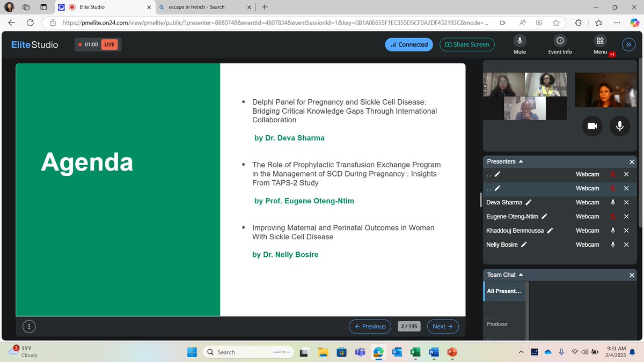
Task: Select Webcam option for Eugene Oteng-Ntim
Action: point(587,216)
